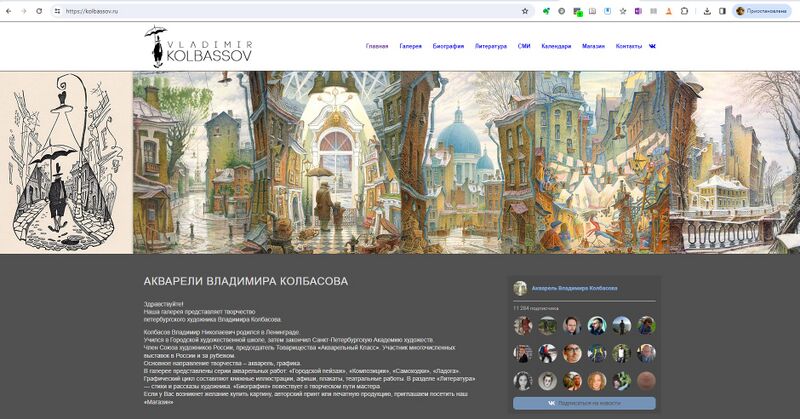Image resolution: width=800 pixels, height=419 pixels.
Task: Open the Контакты menu item
Action: (x=629, y=46)
